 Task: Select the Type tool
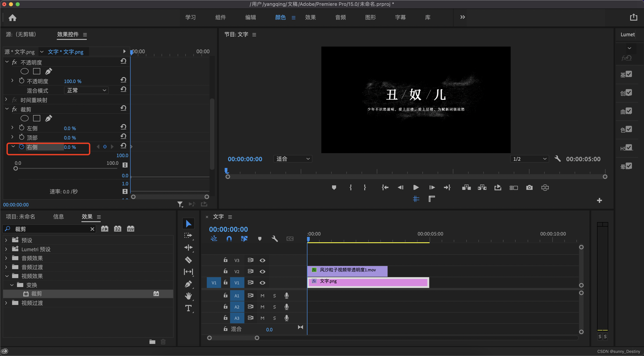[x=188, y=308]
